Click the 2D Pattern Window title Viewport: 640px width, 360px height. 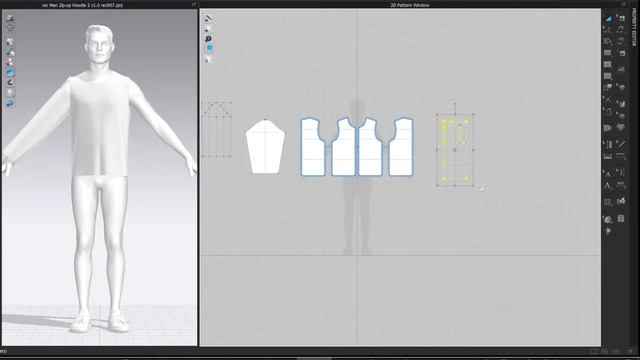coord(409,5)
